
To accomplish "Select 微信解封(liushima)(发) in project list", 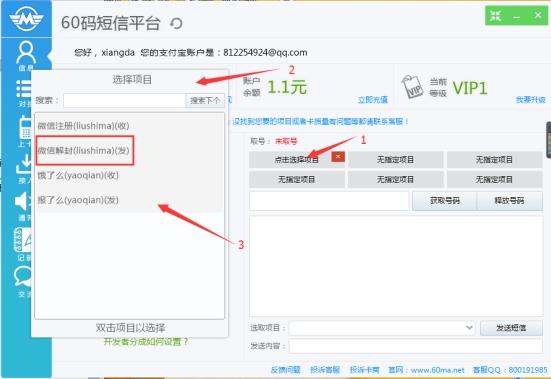I will tap(84, 151).
